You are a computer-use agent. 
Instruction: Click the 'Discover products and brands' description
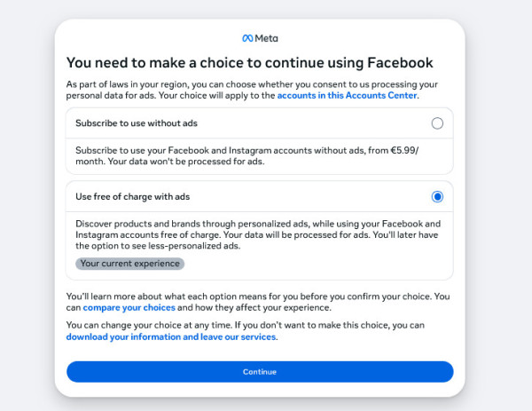258,234
